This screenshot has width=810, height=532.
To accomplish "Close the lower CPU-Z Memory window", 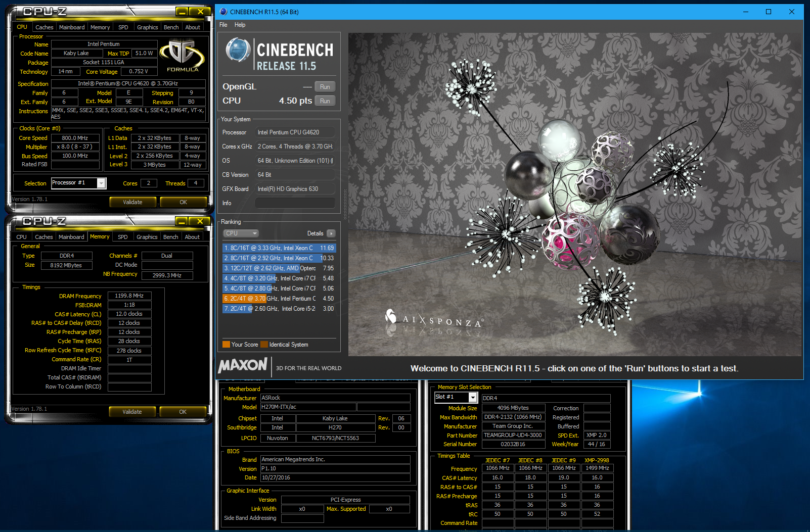I will pyautogui.click(x=200, y=221).
